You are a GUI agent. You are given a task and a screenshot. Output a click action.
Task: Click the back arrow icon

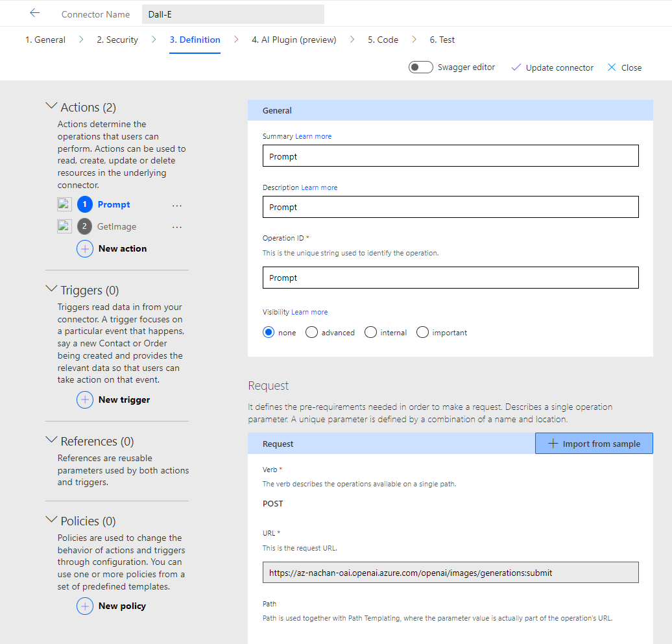point(35,14)
